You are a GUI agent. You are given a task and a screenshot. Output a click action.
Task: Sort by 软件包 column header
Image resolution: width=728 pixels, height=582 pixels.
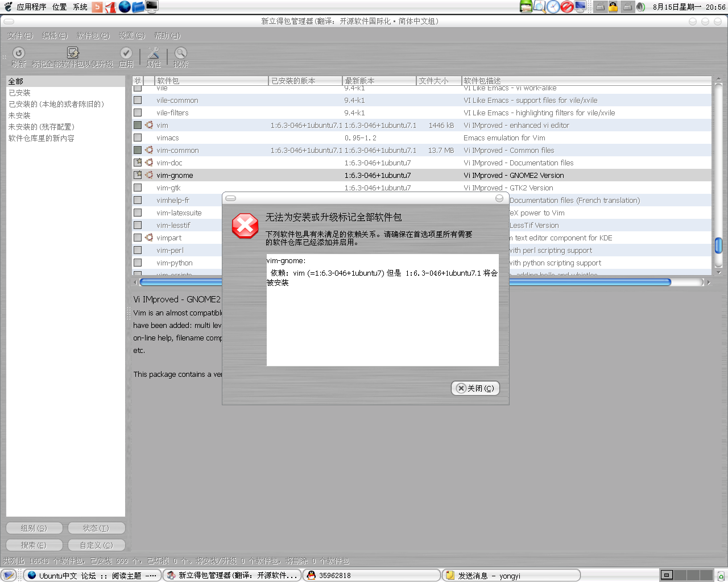point(212,81)
